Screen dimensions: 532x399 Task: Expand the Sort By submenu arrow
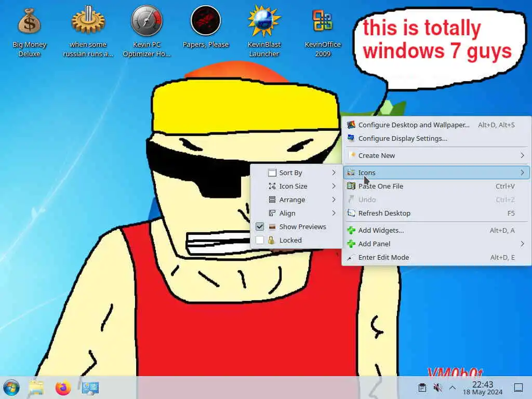click(334, 172)
